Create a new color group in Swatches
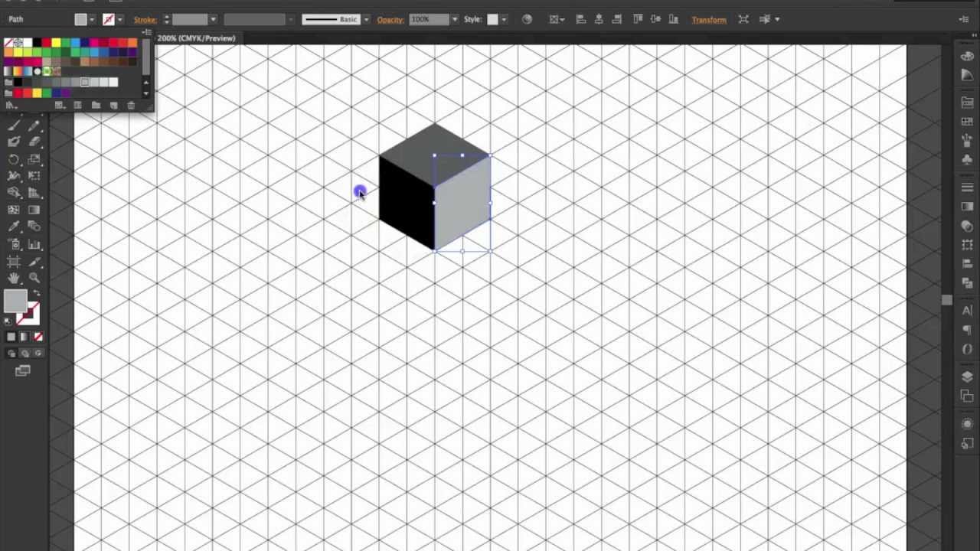 click(x=96, y=105)
